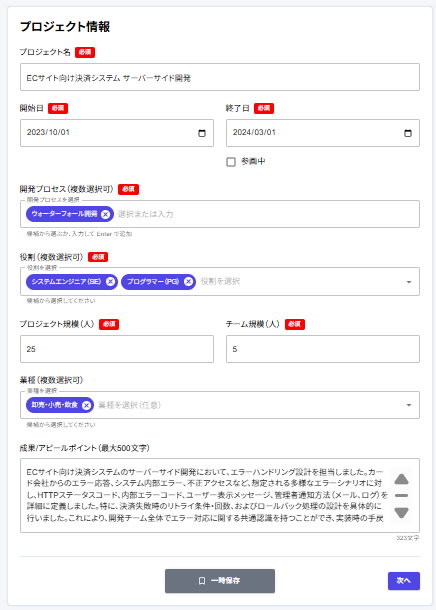The height and width of the screenshot is (610, 436).
Task: Remove the プログラマー(PG) chip
Action: (x=188, y=282)
